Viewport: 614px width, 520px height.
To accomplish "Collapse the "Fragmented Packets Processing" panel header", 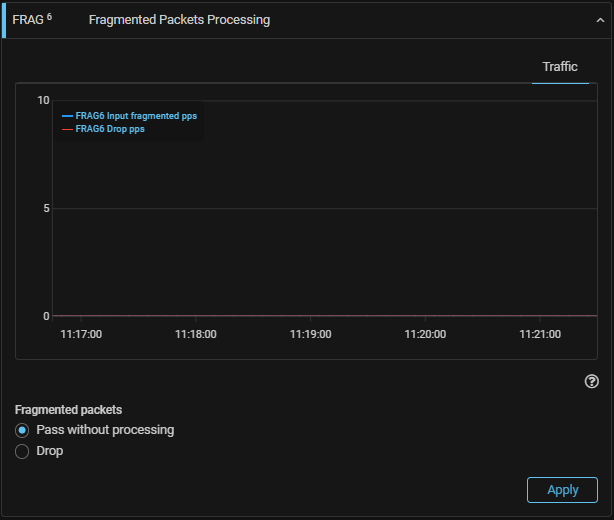I will (179, 20).
